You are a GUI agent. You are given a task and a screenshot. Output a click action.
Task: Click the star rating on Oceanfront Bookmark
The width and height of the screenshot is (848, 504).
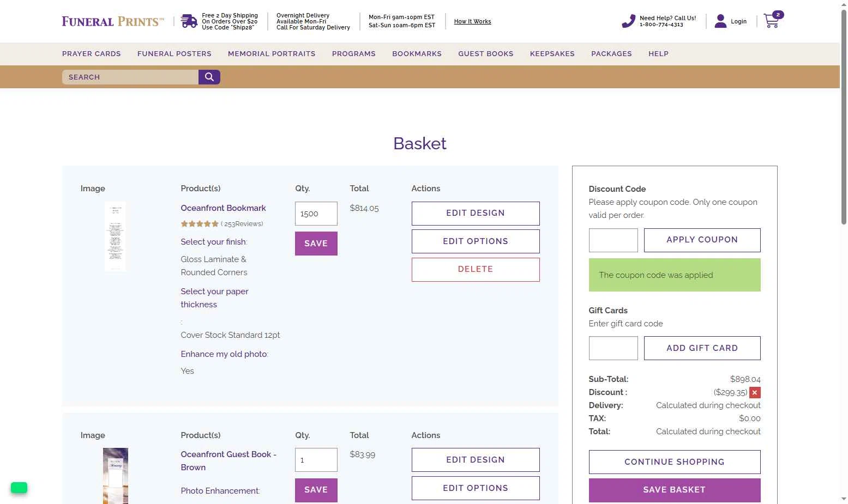click(x=200, y=224)
